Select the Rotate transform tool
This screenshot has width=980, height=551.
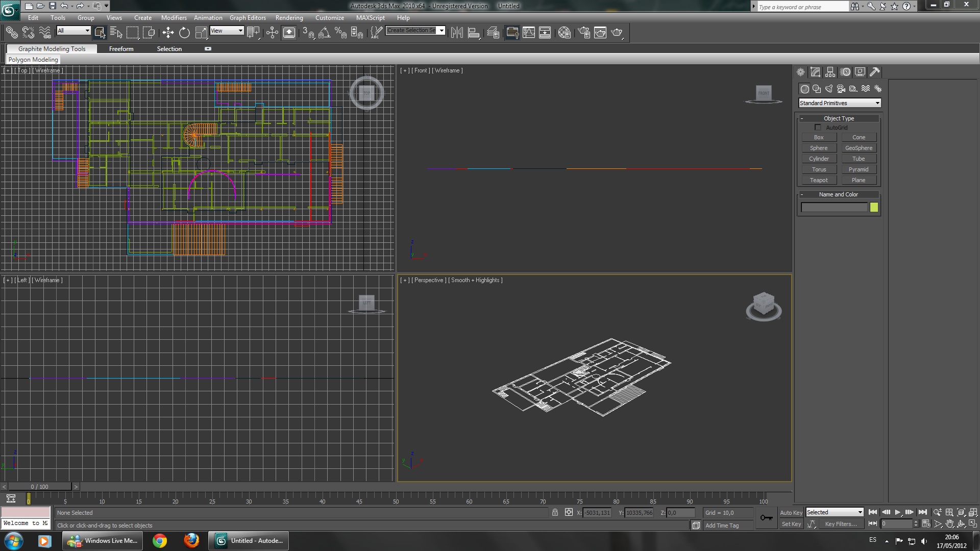click(x=184, y=33)
